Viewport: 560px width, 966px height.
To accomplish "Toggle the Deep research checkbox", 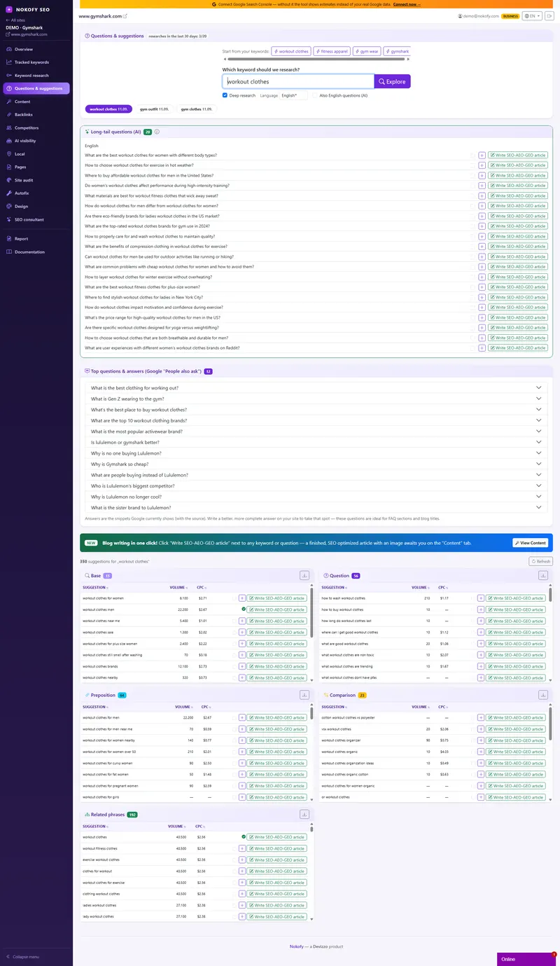I will (x=225, y=95).
